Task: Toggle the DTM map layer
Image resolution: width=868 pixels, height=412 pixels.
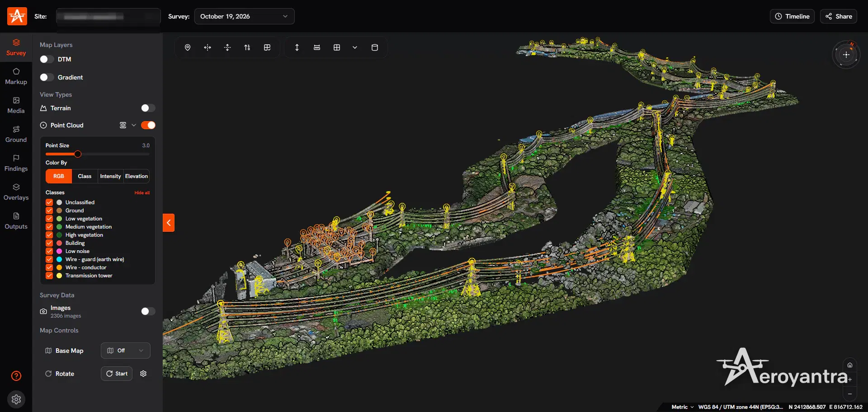Action: point(47,59)
